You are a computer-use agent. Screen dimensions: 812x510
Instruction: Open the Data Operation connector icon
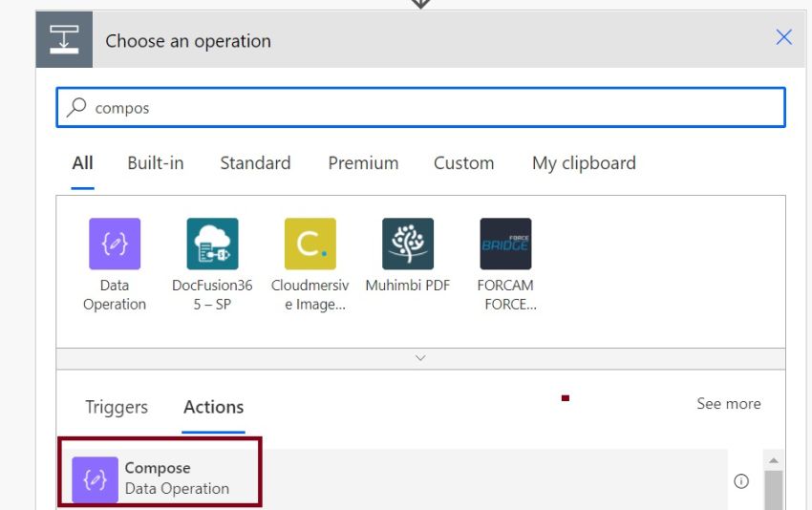pyautogui.click(x=115, y=244)
